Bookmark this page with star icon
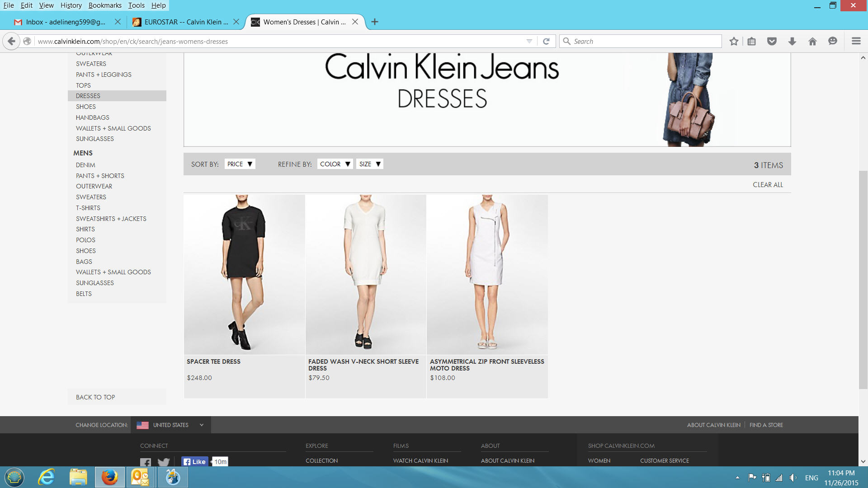 pyautogui.click(x=734, y=41)
